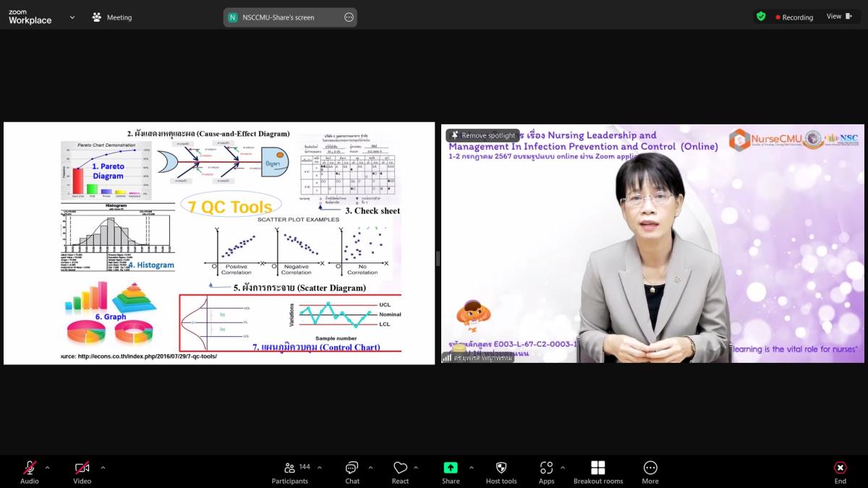This screenshot has height=488, width=868.
Task: Click the Pareto Diagram image on slide
Action: click(108, 171)
